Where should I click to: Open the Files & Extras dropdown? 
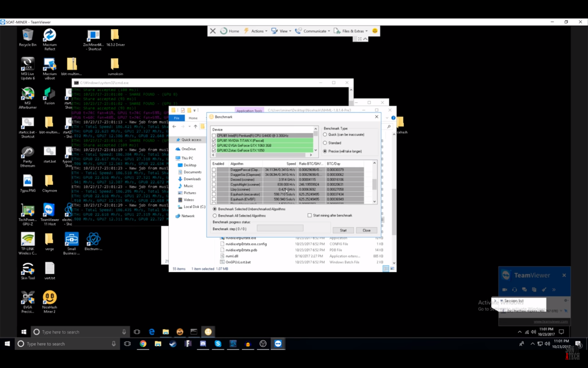351,31
